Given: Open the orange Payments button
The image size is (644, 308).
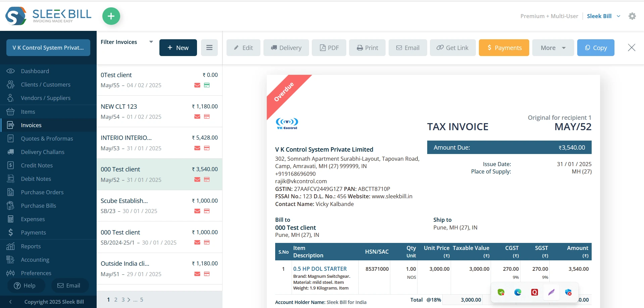Looking at the screenshot, I should (504, 48).
